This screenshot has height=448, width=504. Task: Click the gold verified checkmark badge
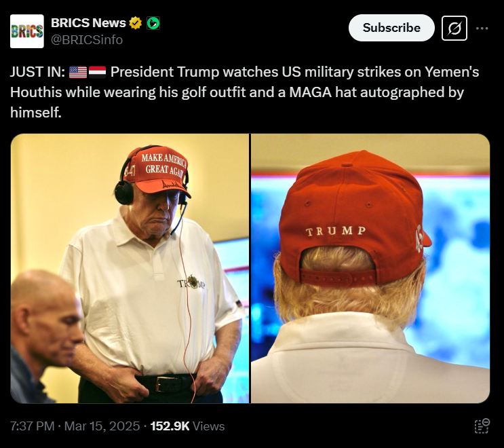click(135, 23)
